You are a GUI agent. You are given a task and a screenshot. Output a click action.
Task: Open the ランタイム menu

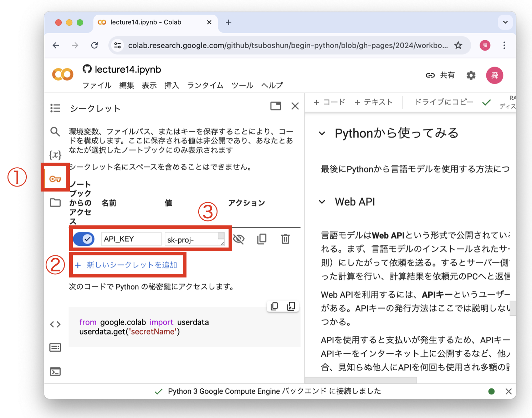tap(205, 86)
